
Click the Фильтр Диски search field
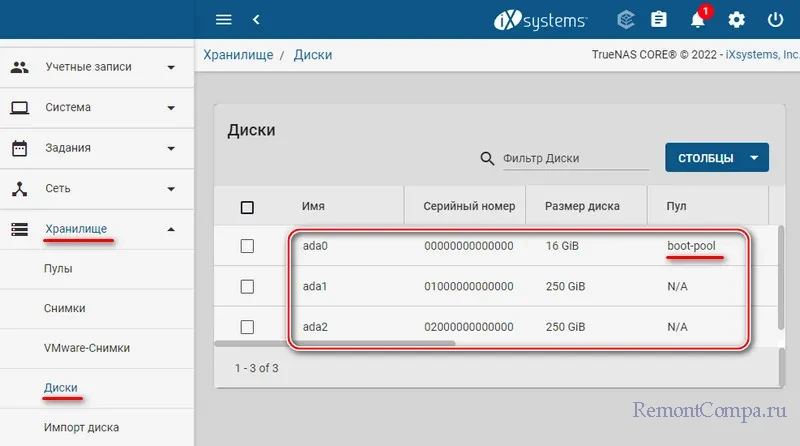click(572, 158)
